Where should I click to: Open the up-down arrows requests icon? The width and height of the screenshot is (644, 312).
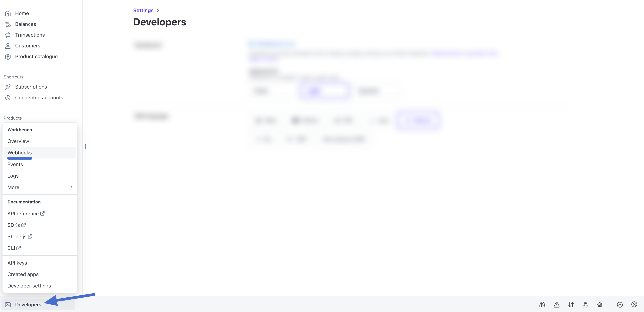click(571, 305)
